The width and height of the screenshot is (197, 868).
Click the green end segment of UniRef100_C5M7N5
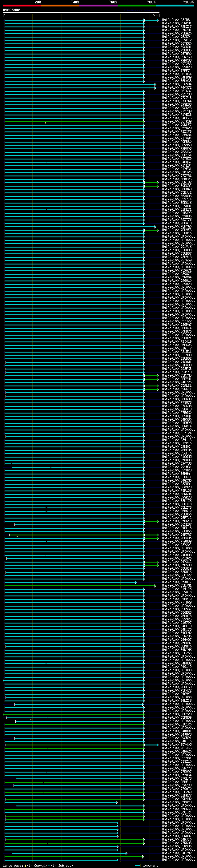[x=151, y=375]
